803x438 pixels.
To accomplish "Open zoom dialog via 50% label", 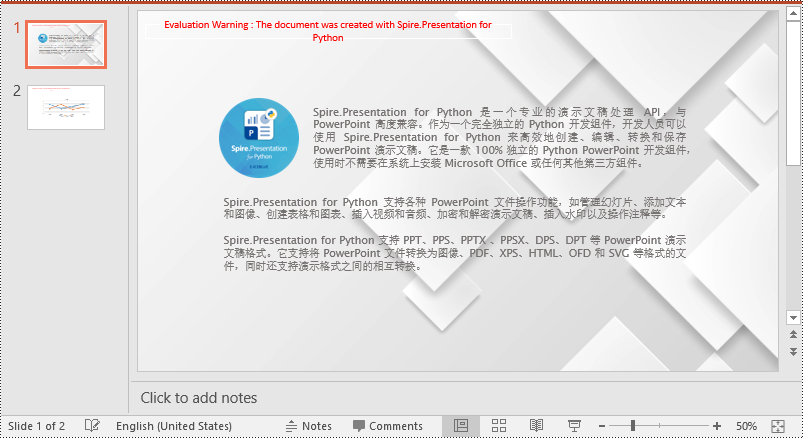I will tap(746, 426).
